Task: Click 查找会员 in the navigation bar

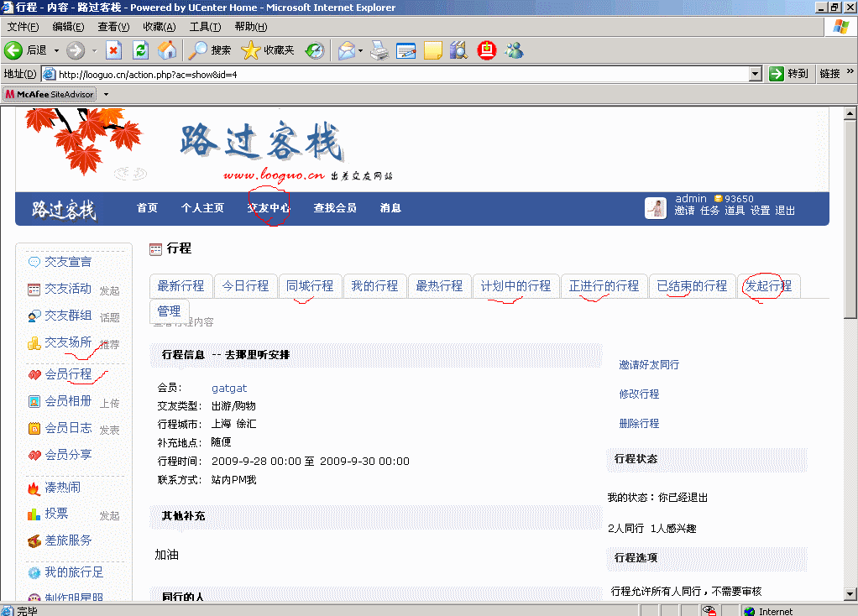Action: click(335, 208)
